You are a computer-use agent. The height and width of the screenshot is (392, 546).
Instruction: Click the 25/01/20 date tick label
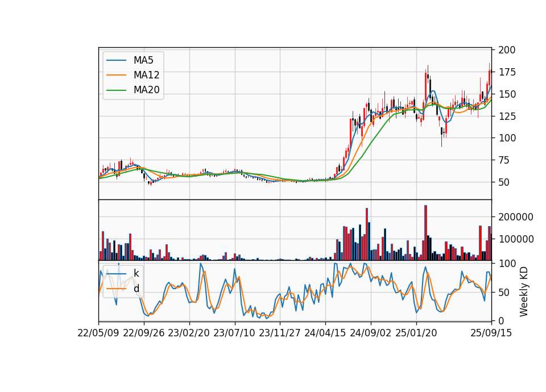[416, 333]
